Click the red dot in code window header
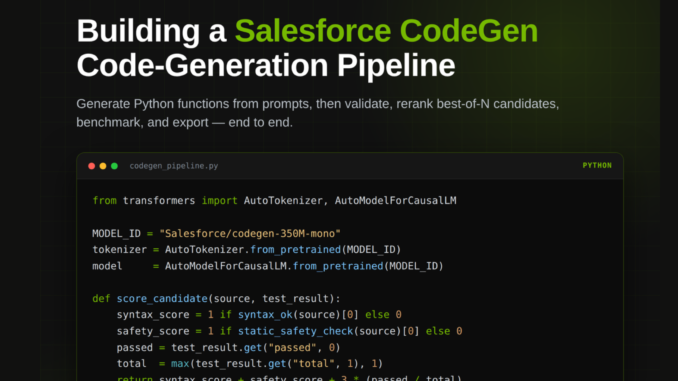This screenshot has height=381, width=678. pyautogui.click(x=91, y=166)
